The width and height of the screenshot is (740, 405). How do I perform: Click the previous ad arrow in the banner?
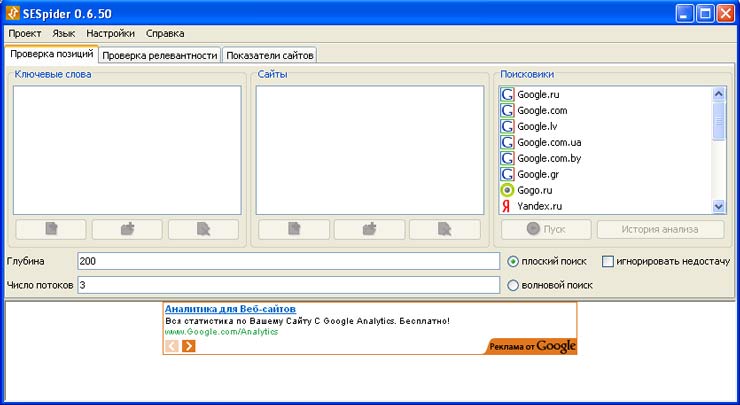coord(172,346)
